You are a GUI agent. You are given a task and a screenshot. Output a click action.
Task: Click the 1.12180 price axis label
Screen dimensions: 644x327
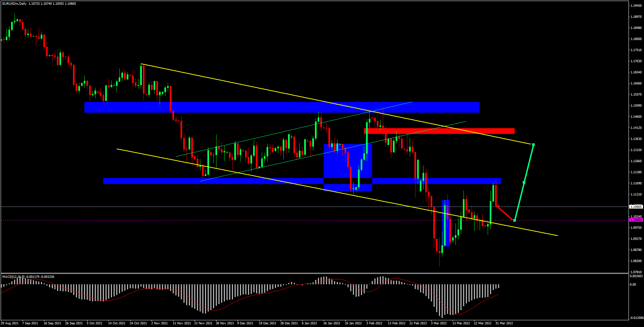click(636, 172)
